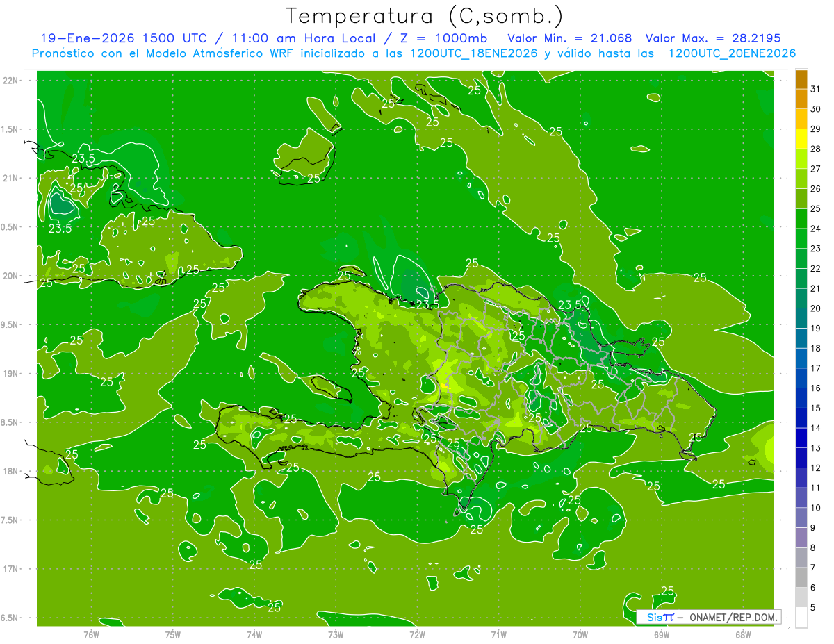Select the "22N" latitude axis label
This screenshot has width=834, height=644.
(x=10, y=81)
